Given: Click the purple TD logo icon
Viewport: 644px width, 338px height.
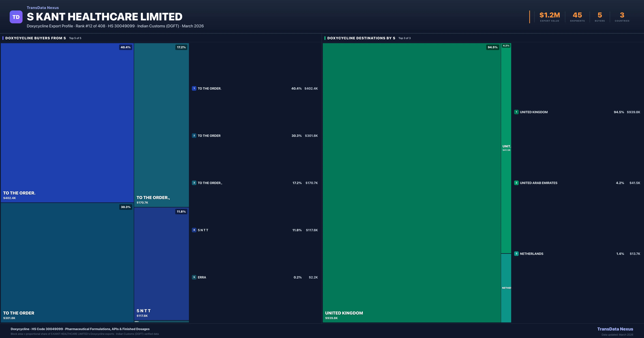Looking at the screenshot, I should click(16, 17).
